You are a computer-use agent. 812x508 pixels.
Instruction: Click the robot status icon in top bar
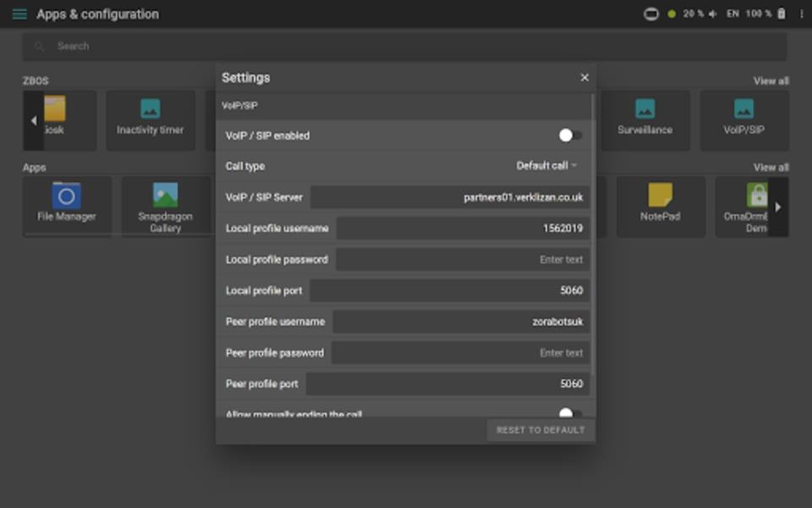(x=651, y=14)
